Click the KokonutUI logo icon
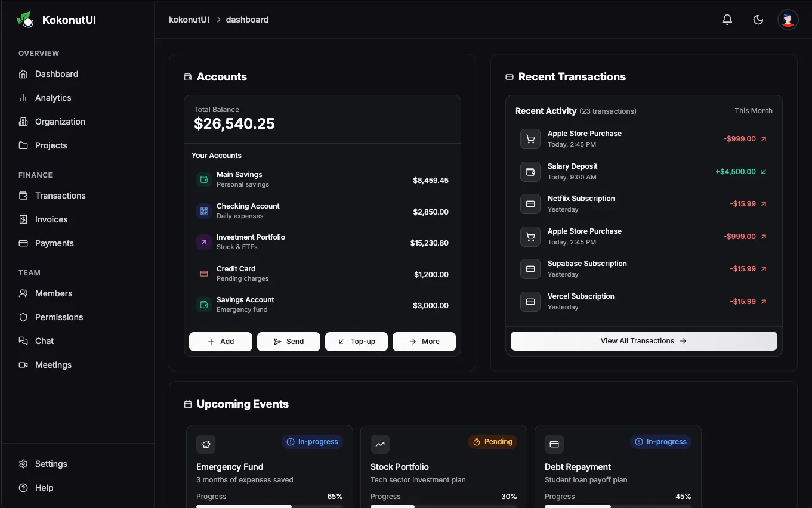The height and width of the screenshot is (508, 812). pos(25,20)
